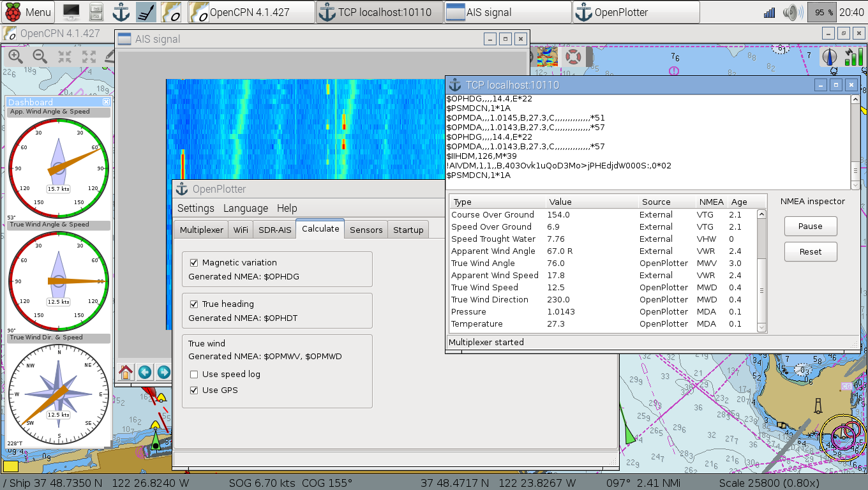This screenshot has width=868, height=490.
Task: Click the App. Wind Angle & Speed gauge
Action: point(58,168)
